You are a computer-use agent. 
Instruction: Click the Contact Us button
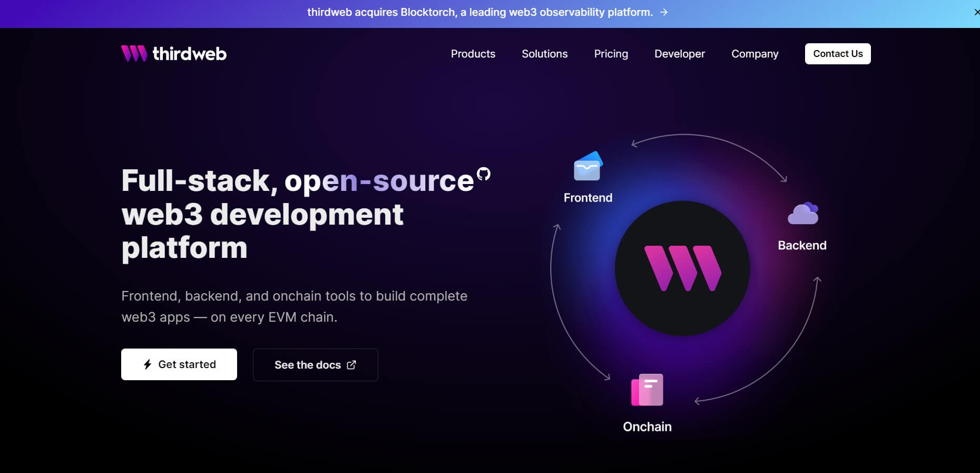coord(838,54)
